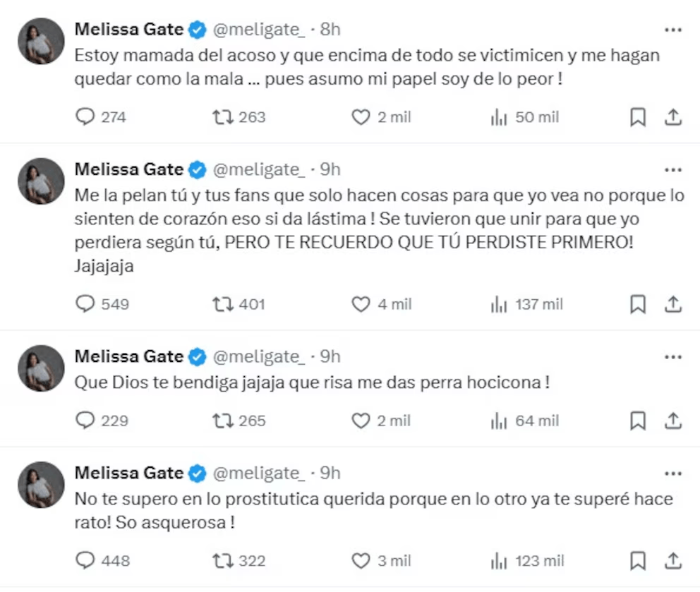Reply to the 'Estoy mamada del acoso' tweet

pyautogui.click(x=85, y=117)
